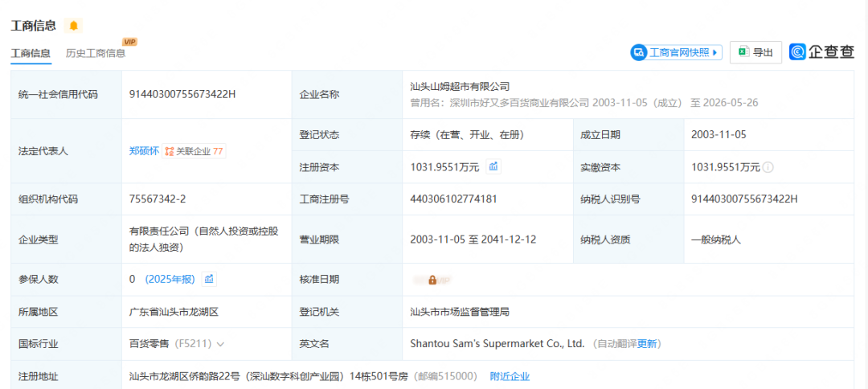The width and height of the screenshot is (868, 389).
Task: Click the 企查查 logo
Action: tap(821, 52)
